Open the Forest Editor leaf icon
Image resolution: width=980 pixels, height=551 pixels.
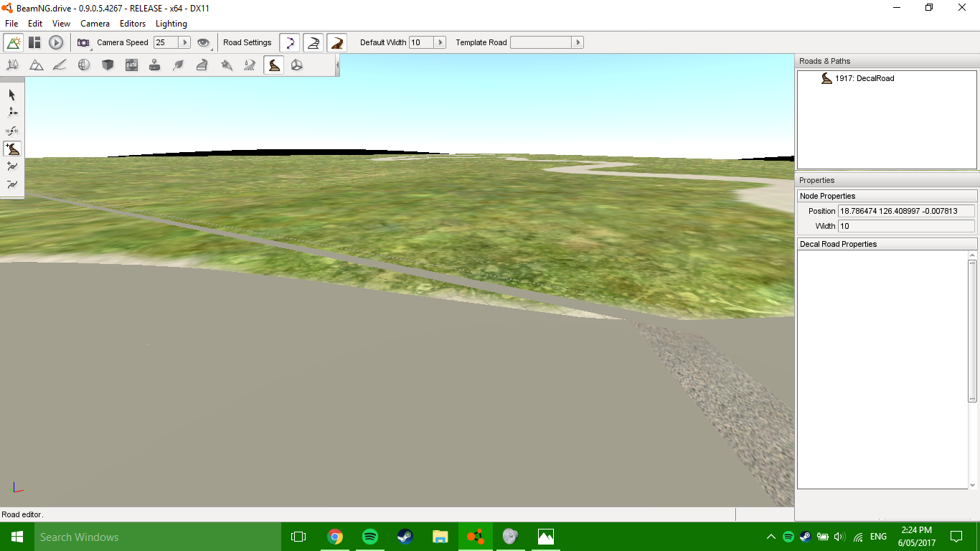(179, 65)
